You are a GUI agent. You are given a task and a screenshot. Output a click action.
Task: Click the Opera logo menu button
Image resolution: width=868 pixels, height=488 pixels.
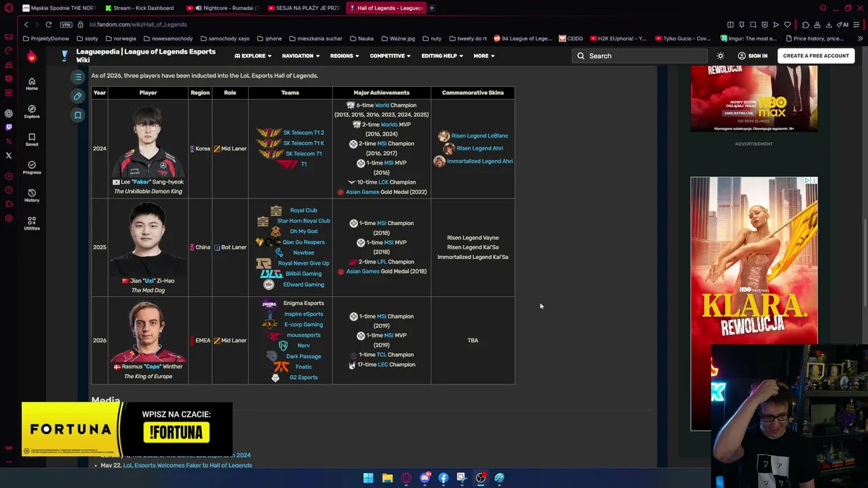(x=9, y=8)
